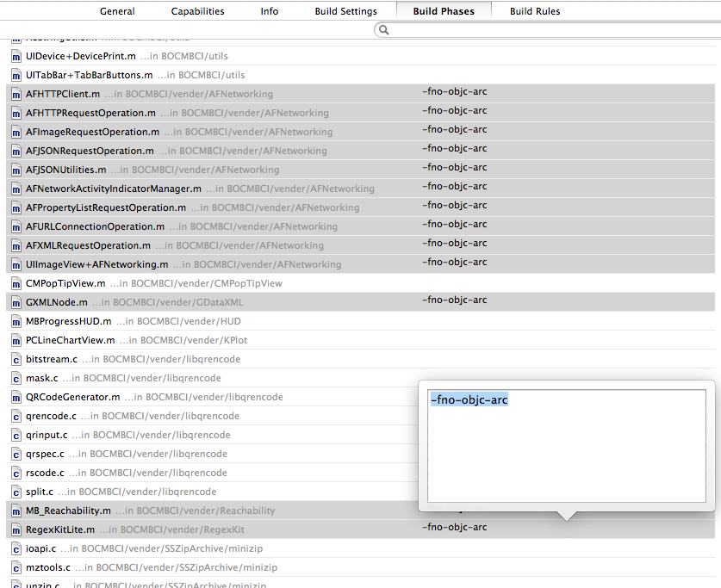Click RegexKitLite.m file icon
Viewport: 721px width, 588px height.
click(x=16, y=530)
